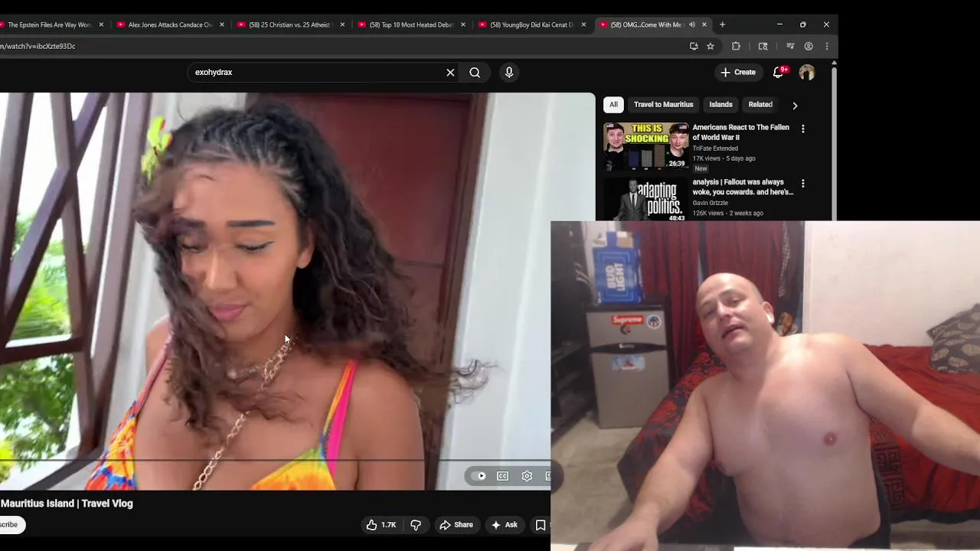Click the Subscribe button
Image resolution: width=980 pixels, height=551 pixels.
click(10, 525)
